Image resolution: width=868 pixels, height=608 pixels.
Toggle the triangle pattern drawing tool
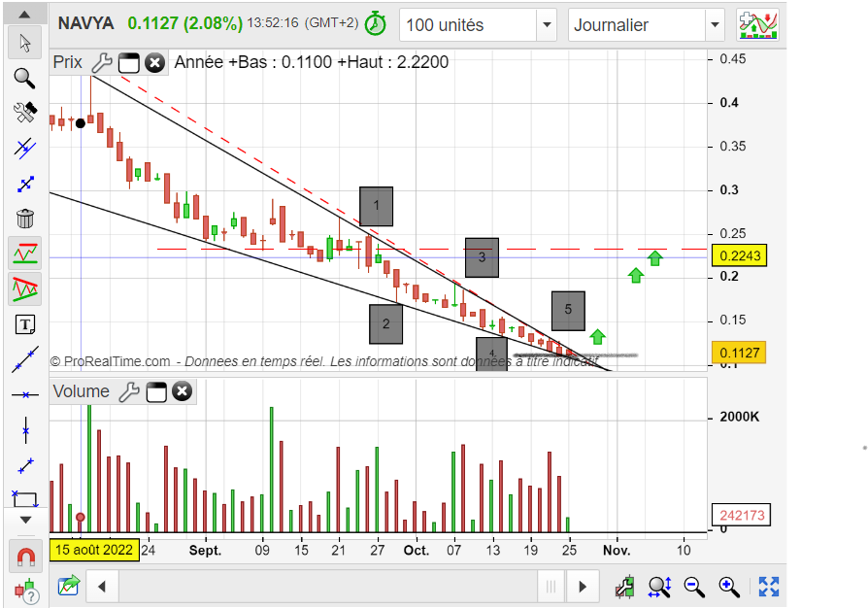tap(25, 288)
